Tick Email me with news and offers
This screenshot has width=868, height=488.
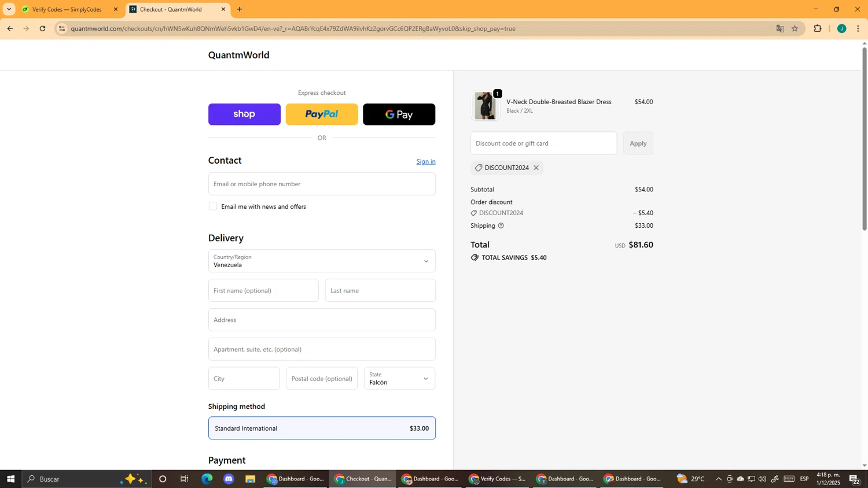pyautogui.click(x=213, y=206)
